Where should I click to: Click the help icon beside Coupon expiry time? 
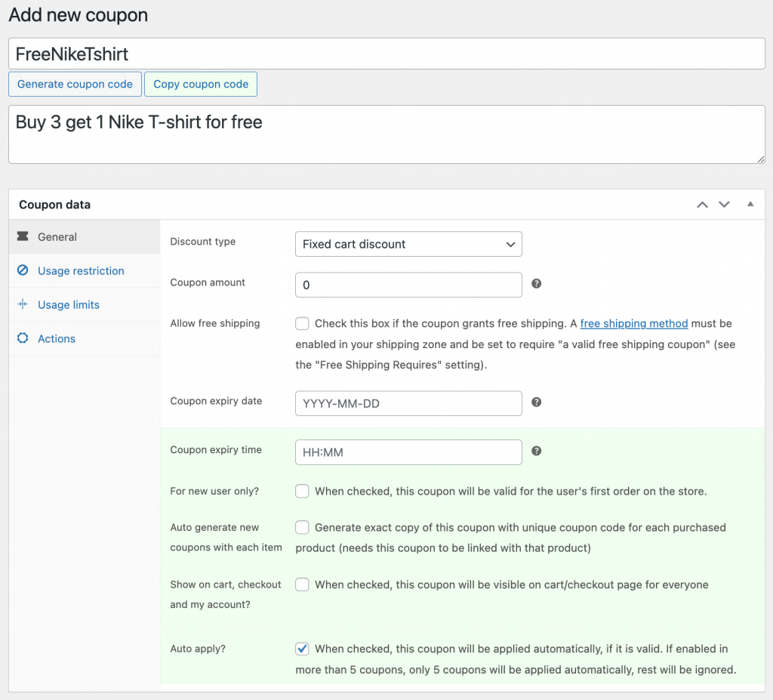click(536, 450)
